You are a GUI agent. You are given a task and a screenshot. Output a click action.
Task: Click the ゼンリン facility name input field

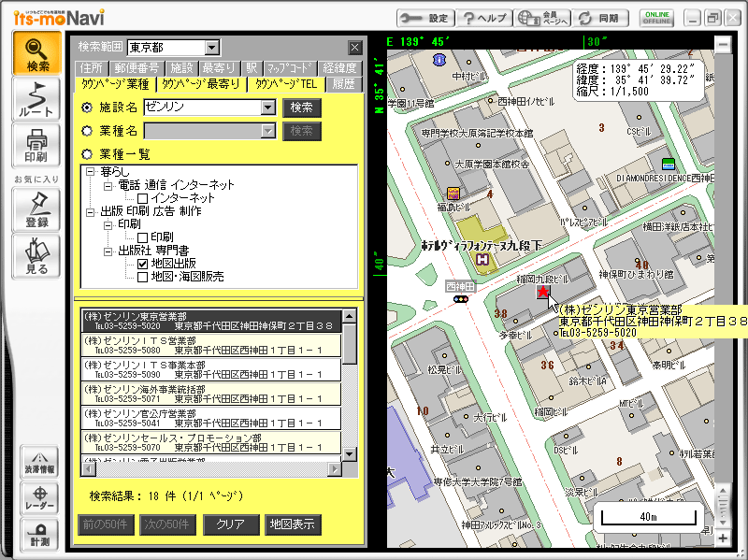click(x=203, y=108)
